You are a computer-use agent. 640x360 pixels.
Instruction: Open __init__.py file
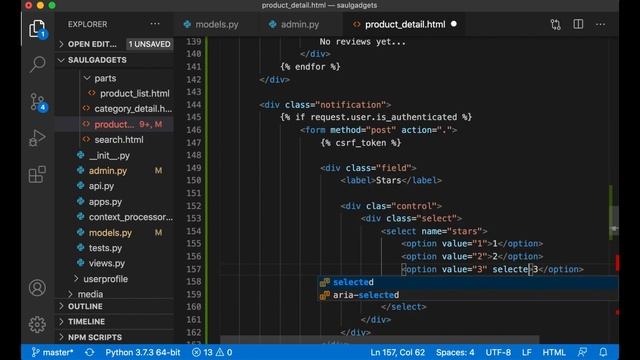coord(109,156)
